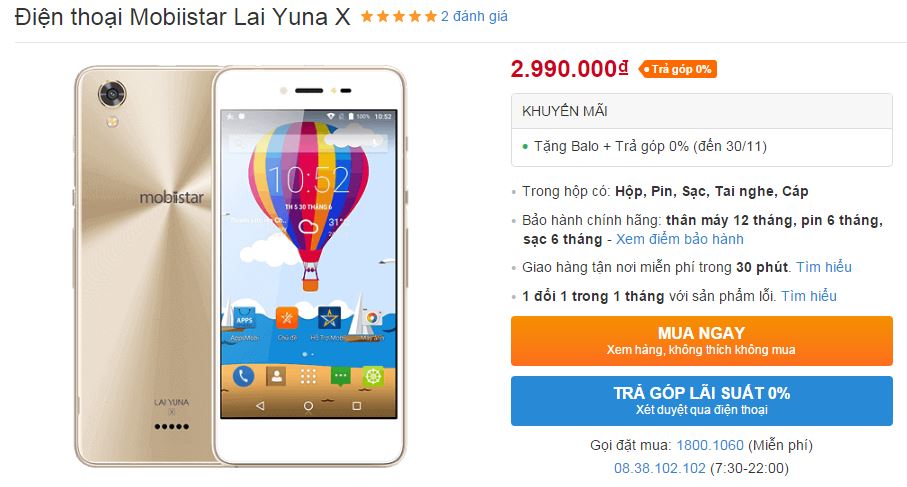This screenshot has width=907, height=487.
Task: Click the rear camera lens on phone back
Action: tap(112, 93)
